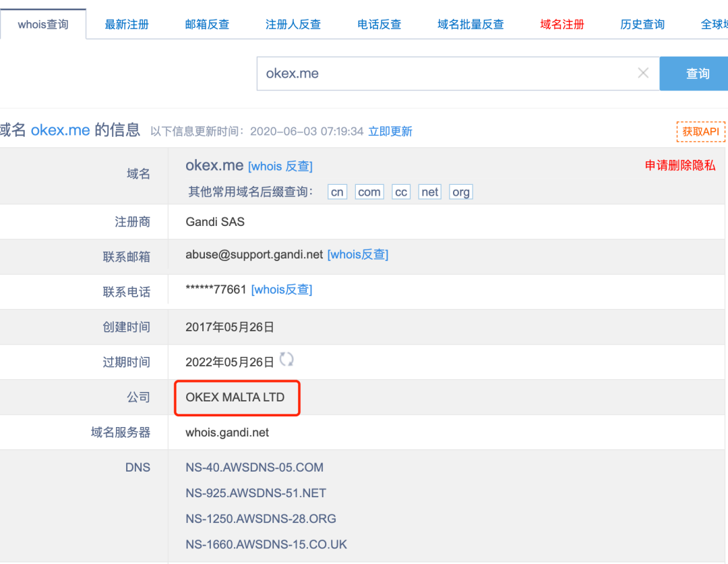This screenshot has height=564, width=728.
Task: Clear the okex.me search field with X icon
Action: coord(643,73)
